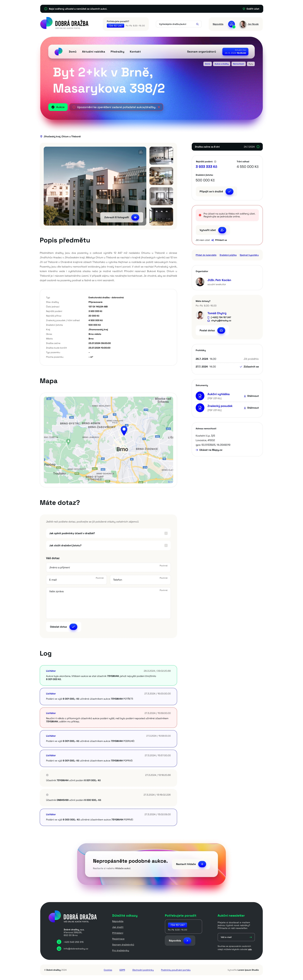Viewport: 303px width, 980px height.
Task: Click the Dobrá Dražba logo in header
Action: click(64, 23)
